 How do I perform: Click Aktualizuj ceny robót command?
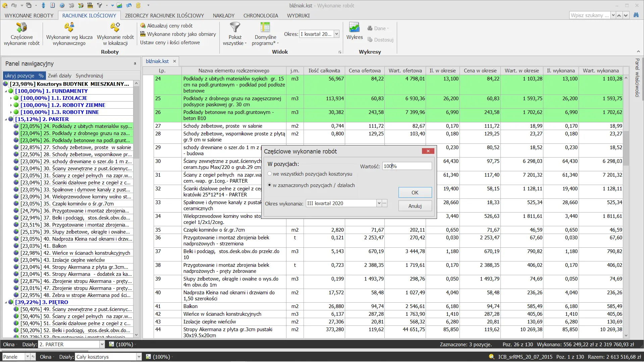click(166, 25)
